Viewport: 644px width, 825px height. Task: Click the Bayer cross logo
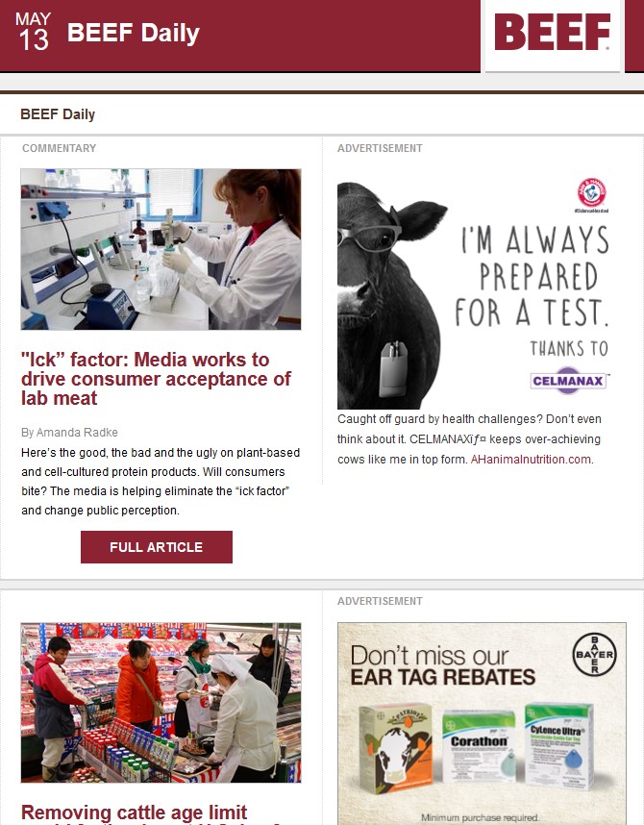pyautogui.click(x=594, y=654)
